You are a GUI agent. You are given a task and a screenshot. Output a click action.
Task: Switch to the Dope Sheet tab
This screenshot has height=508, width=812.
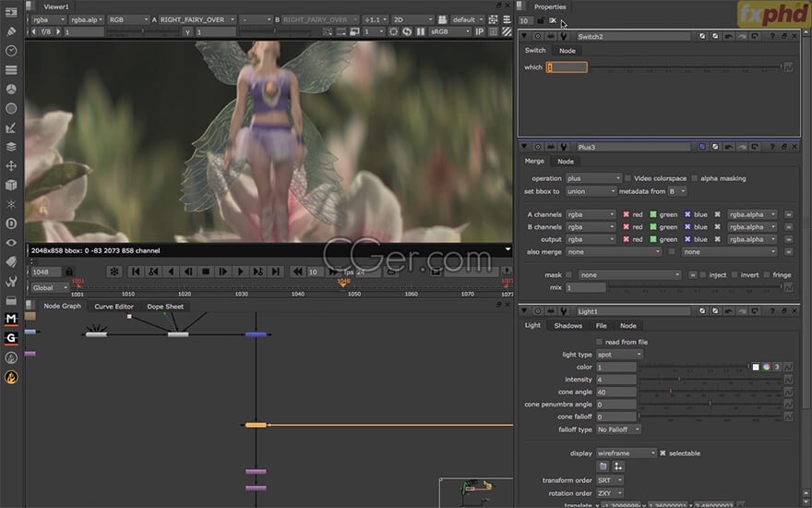point(165,307)
